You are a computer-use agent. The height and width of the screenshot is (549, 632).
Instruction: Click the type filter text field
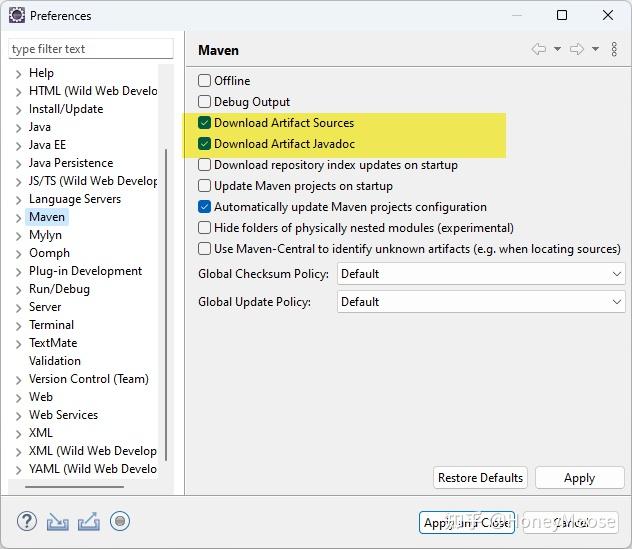pos(90,49)
